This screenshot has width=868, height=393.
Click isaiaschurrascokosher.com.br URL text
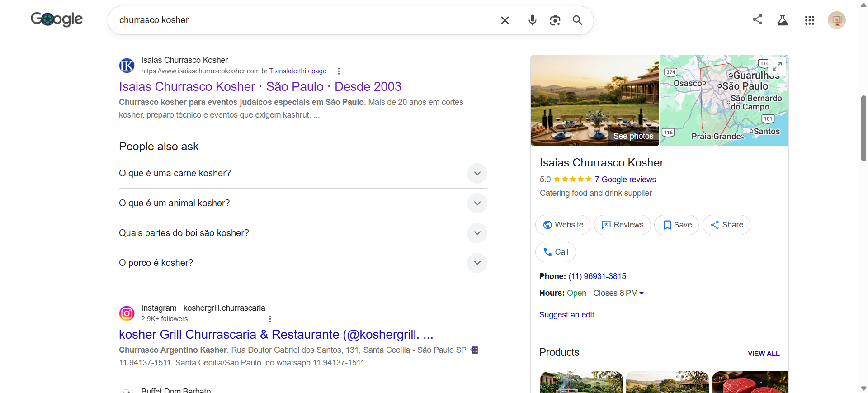(204, 71)
